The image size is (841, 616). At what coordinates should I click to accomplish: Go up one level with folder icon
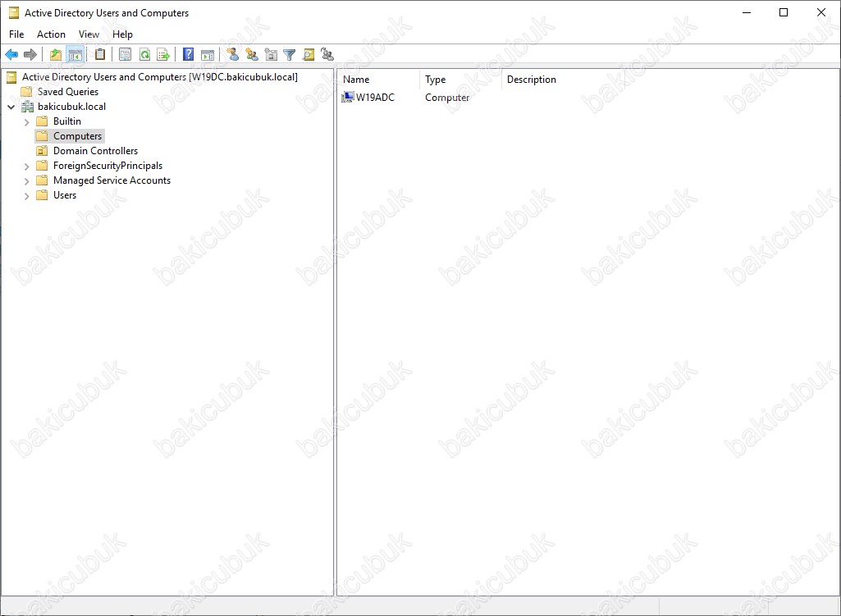pos(55,54)
